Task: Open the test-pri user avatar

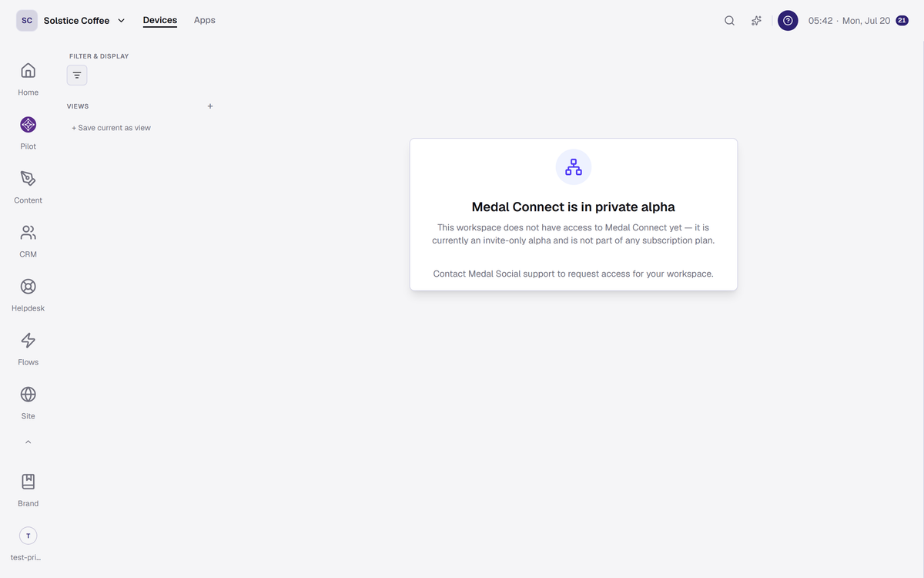Action: (x=28, y=536)
